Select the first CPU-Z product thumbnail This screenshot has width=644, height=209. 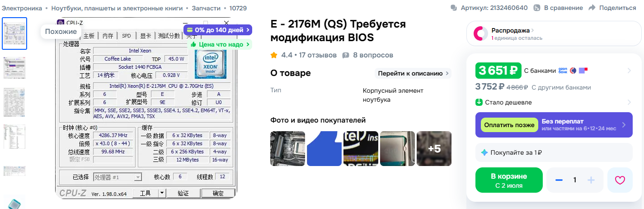tap(14, 33)
